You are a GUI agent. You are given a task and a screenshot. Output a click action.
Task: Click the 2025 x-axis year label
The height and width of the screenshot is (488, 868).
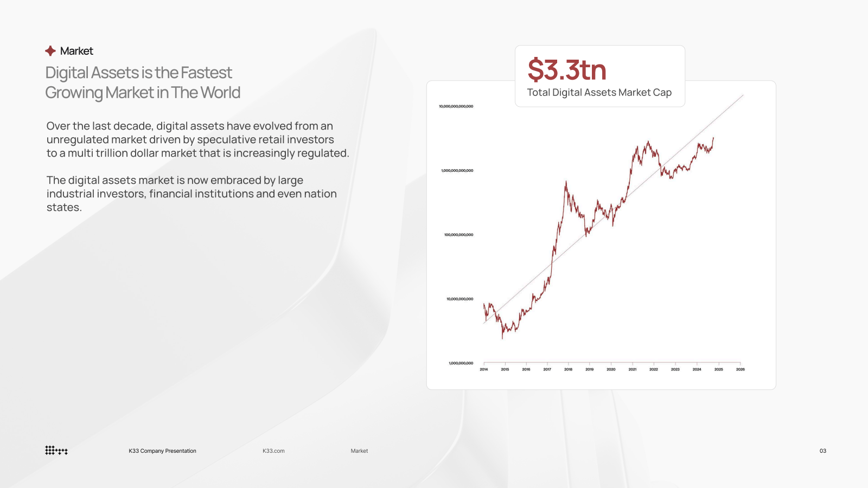[x=719, y=369]
